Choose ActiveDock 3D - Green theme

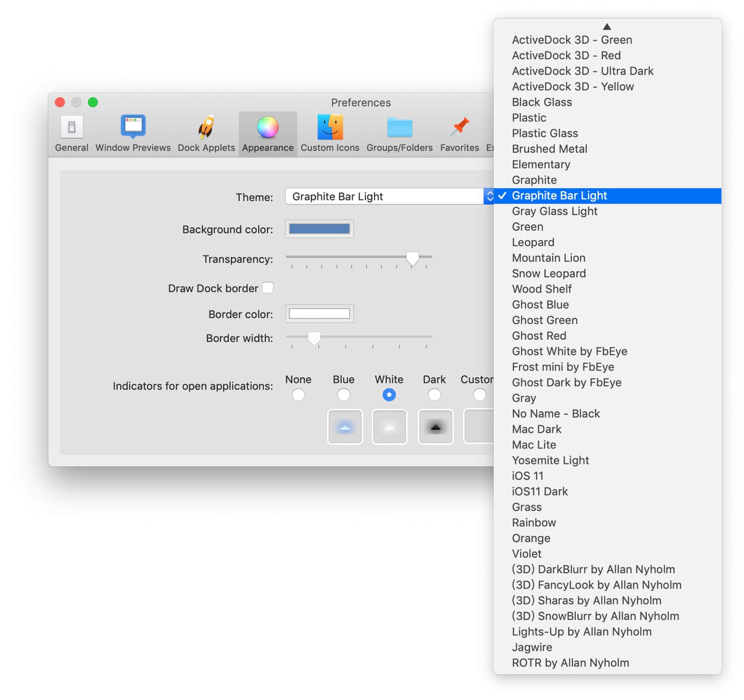tap(608, 40)
